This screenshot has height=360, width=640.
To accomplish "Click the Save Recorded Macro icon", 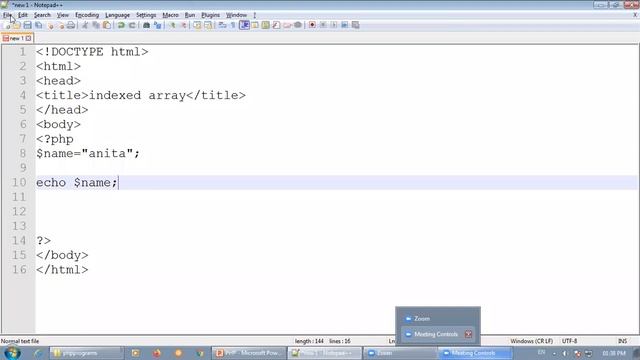I will click(x=356, y=25).
